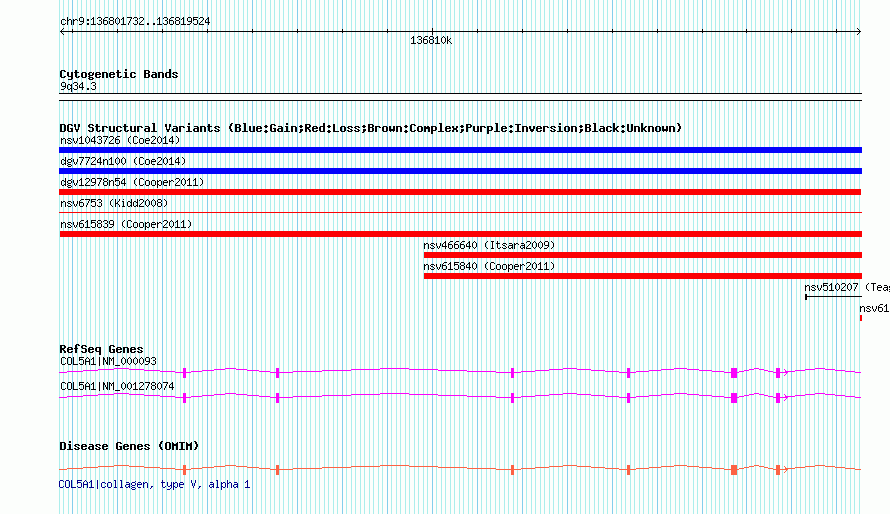Click the wide orange exon on OMIM gene
This screenshot has width=890, height=514.
pos(734,470)
